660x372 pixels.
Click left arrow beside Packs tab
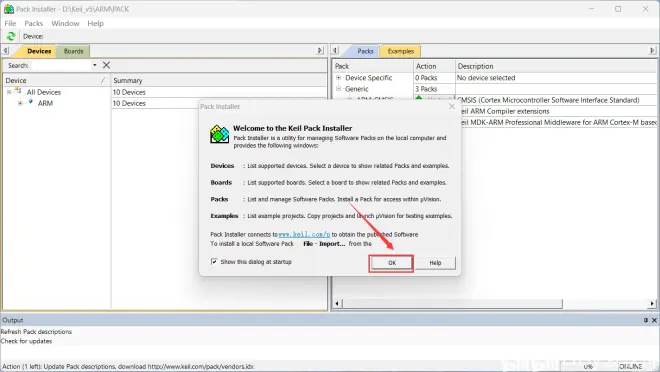pyautogui.click(x=335, y=51)
